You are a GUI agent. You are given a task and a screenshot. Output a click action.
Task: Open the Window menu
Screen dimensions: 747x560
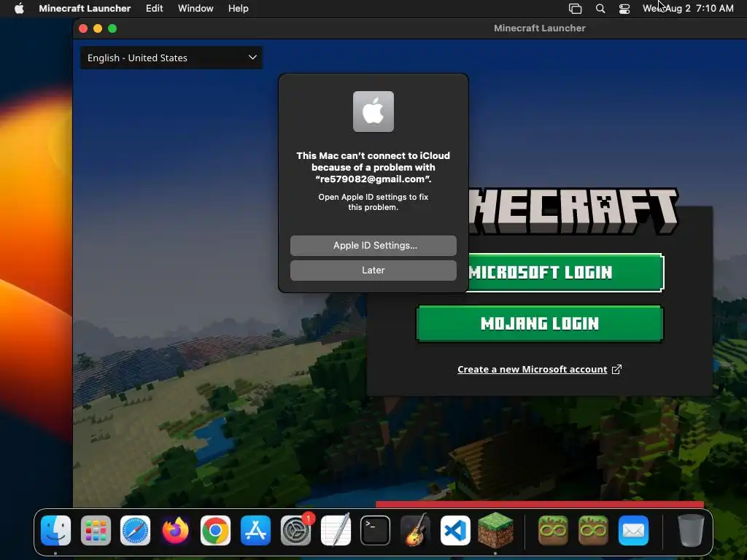196,9
